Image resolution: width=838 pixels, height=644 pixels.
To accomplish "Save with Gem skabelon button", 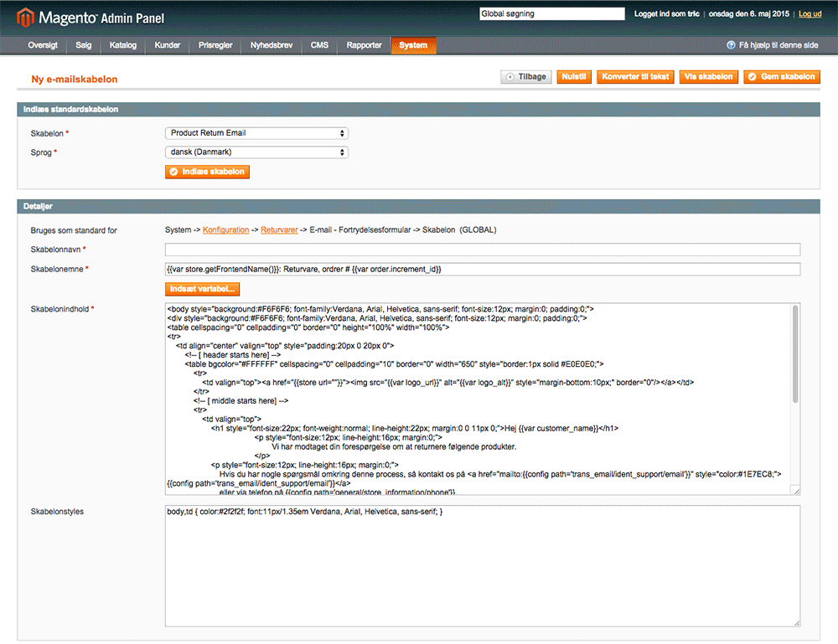I will [782, 77].
